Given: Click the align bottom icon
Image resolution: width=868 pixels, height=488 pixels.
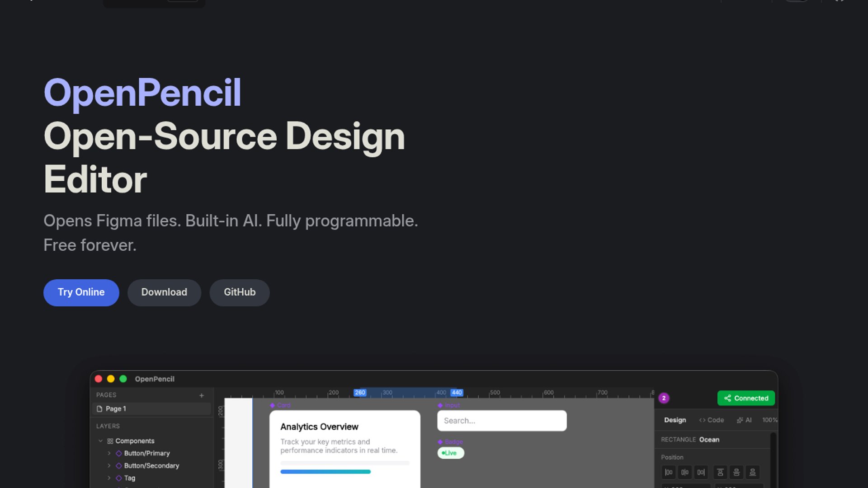Looking at the screenshot, I should point(753,472).
